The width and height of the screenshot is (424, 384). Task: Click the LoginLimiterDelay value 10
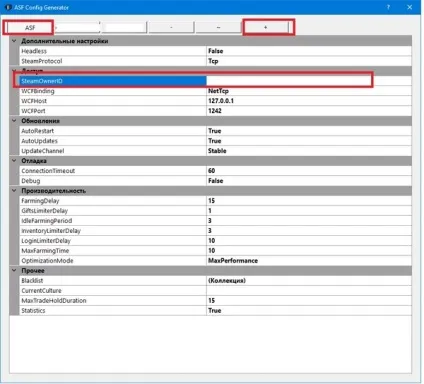309,241
